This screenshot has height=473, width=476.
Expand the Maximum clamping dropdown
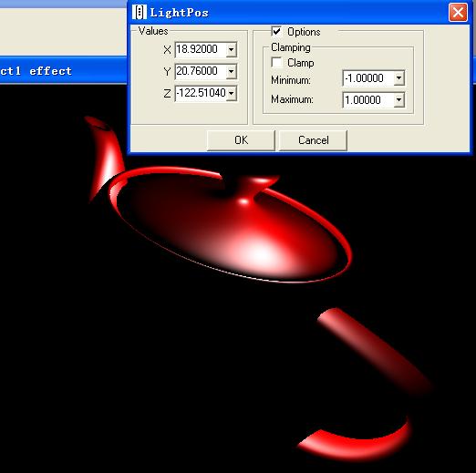(398, 100)
